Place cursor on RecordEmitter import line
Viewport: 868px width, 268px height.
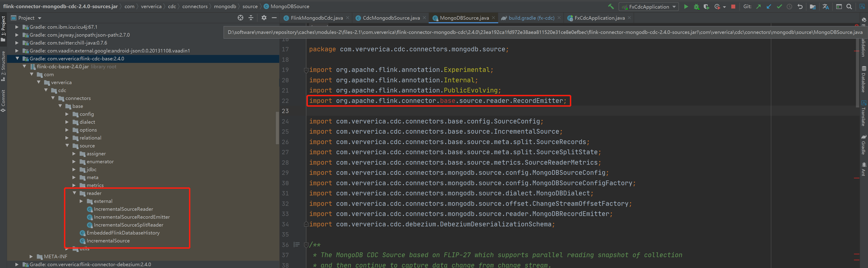click(438, 101)
